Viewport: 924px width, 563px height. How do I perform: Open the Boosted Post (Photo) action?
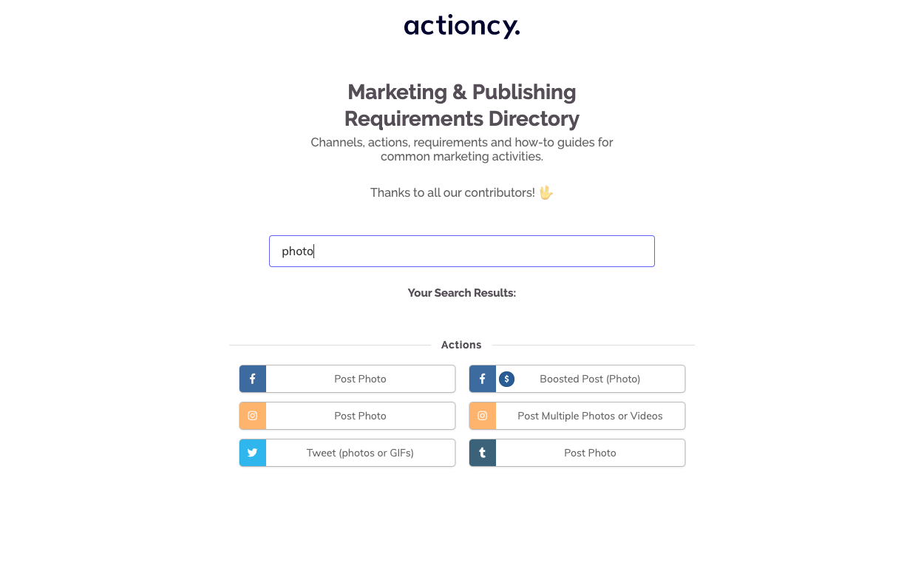pos(590,379)
